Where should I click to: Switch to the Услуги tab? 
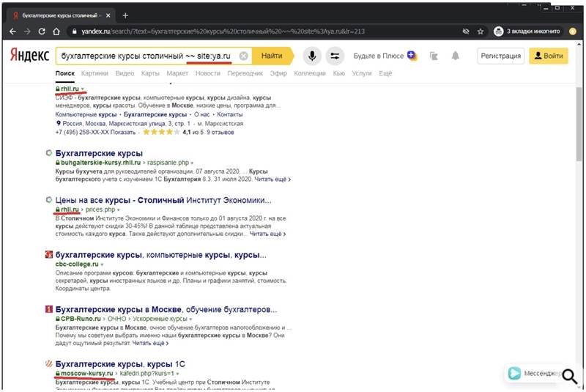click(x=362, y=73)
